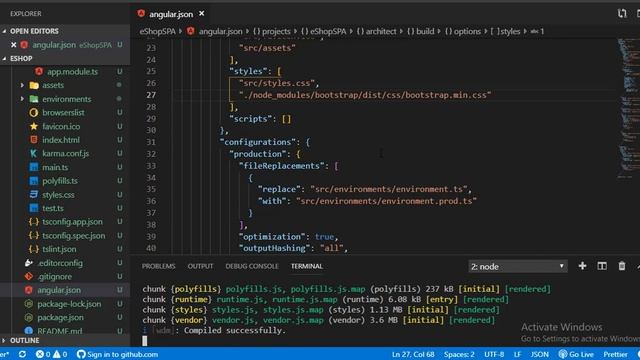Switch to the OUTPUT panel tab
The image size is (640, 360).
pyautogui.click(x=200, y=266)
